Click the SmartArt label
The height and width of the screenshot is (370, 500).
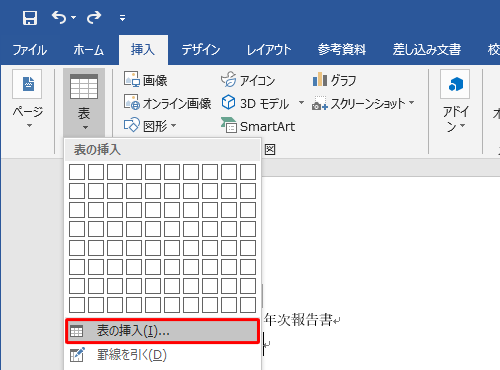click(268, 127)
